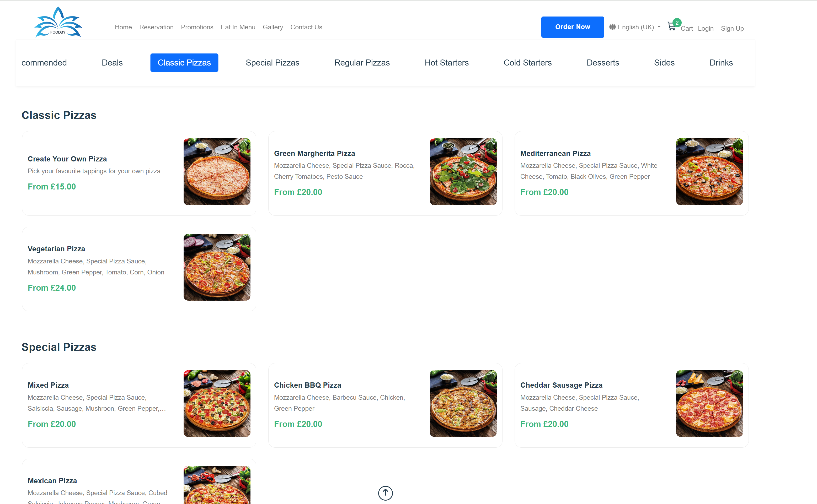817x504 pixels.
Task: Click the Mediterranean Pizza picture
Action: pos(709,171)
